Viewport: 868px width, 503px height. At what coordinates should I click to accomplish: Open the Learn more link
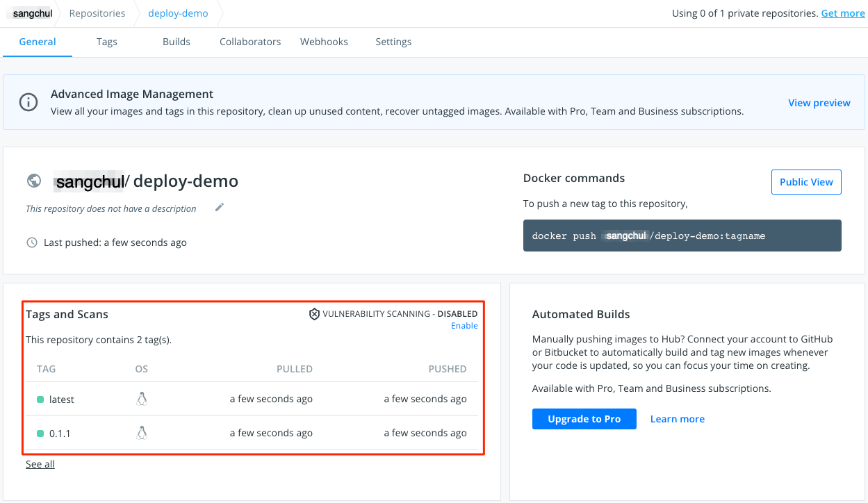click(678, 419)
